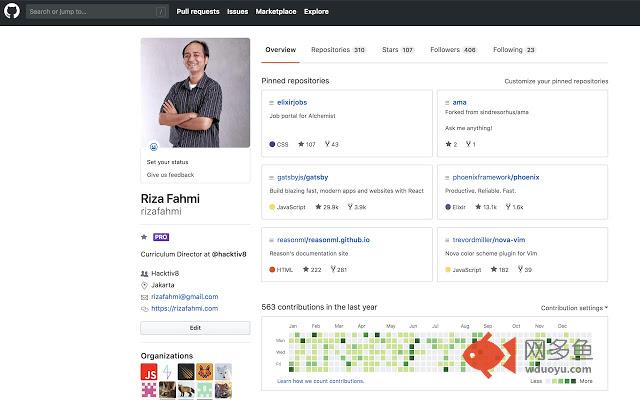
Task: Open Pull requests in top navigation
Action: pyautogui.click(x=198, y=11)
